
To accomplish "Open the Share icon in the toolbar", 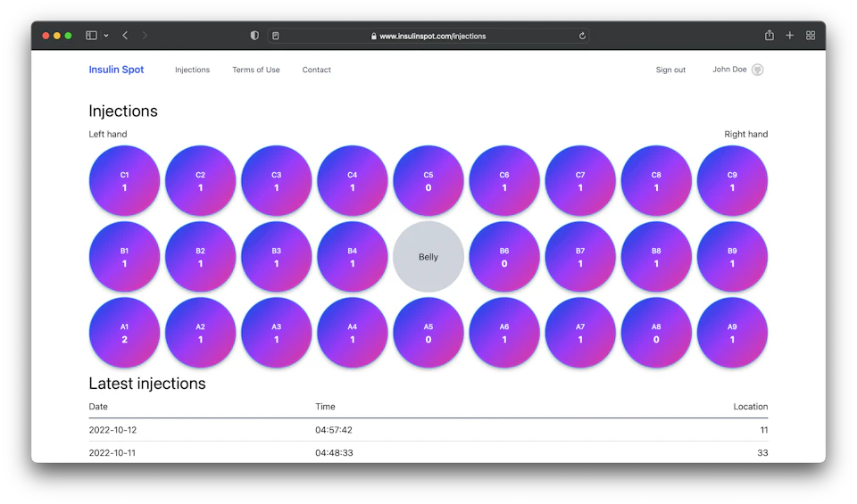I will [769, 36].
